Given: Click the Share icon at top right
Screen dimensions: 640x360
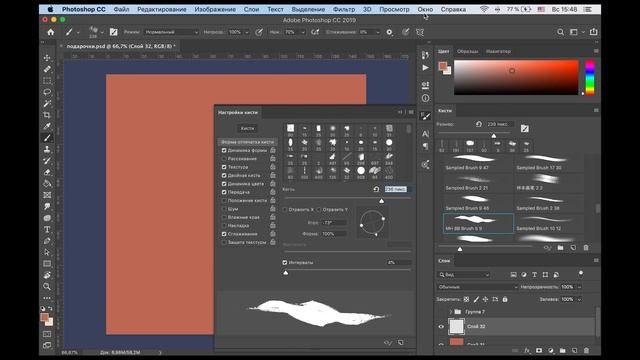Looking at the screenshot, I should point(593,32).
